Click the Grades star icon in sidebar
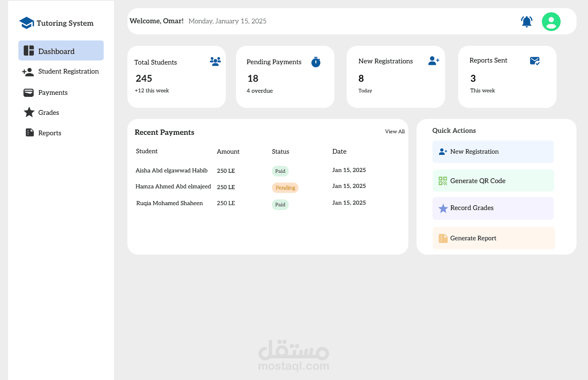The width and height of the screenshot is (588, 380). point(29,112)
